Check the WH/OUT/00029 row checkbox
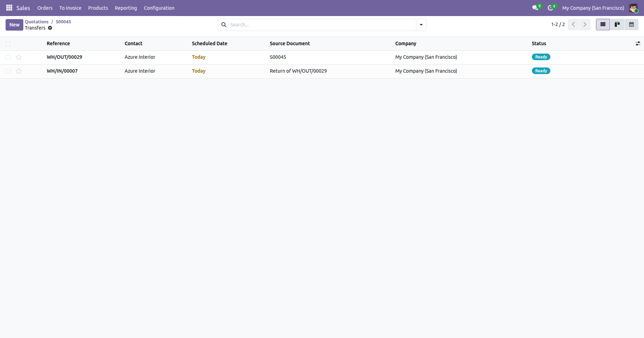This screenshot has height=338, width=644. (x=8, y=57)
